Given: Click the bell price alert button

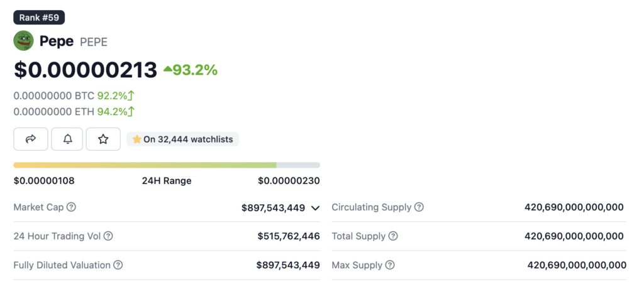Looking at the screenshot, I should click(67, 139).
